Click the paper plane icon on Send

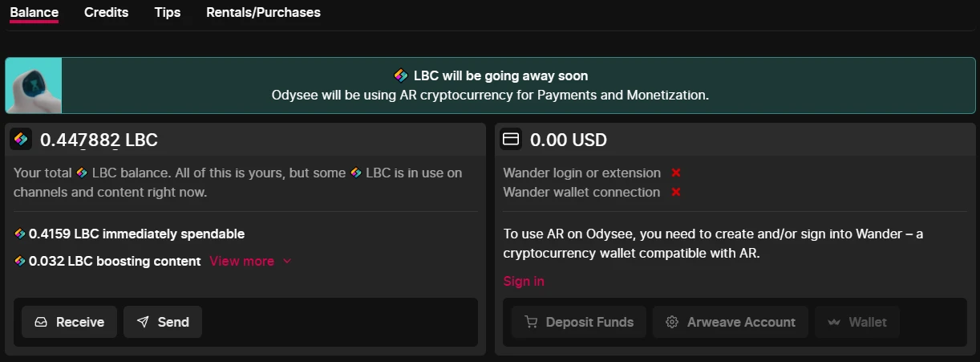143,322
